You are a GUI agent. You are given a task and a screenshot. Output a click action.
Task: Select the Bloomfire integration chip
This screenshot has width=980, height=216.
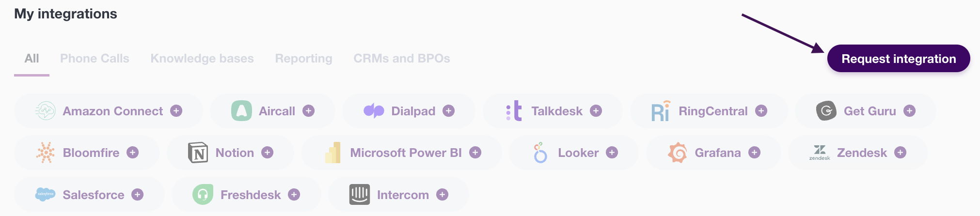point(87,153)
